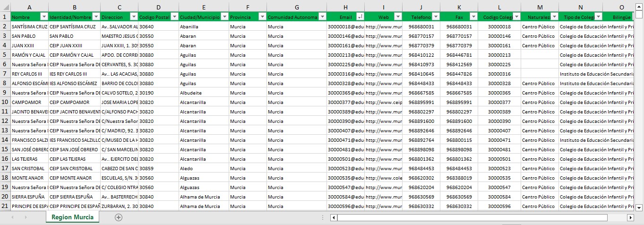Open the Telefono column filter arrow
Viewport: 644px width, 225px height.
click(436, 17)
